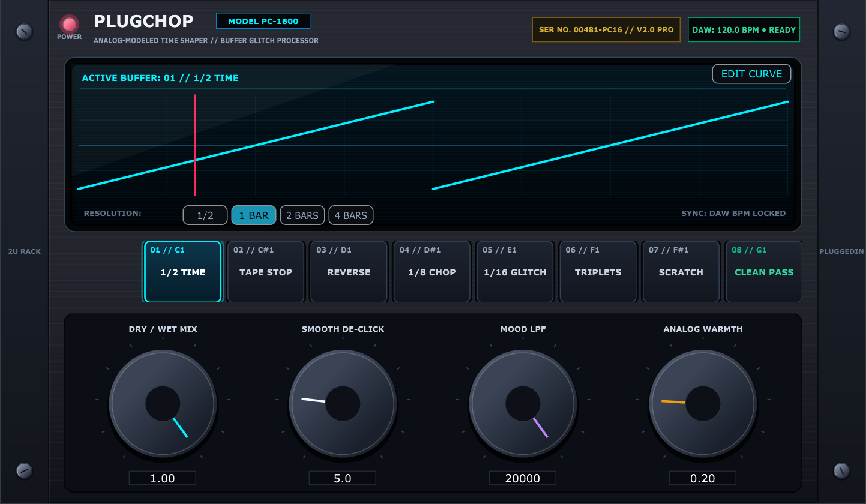Set resolution to 2 BARS
Viewport: 866px width, 504px height.
[x=302, y=215]
